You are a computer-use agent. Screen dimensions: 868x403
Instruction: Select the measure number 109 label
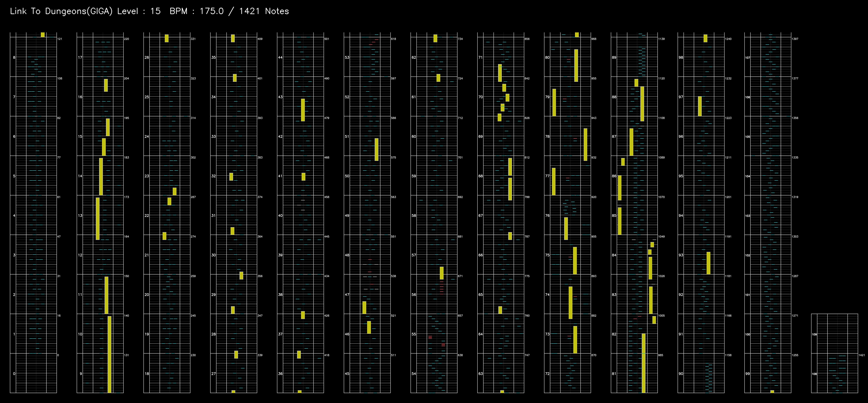814,335
